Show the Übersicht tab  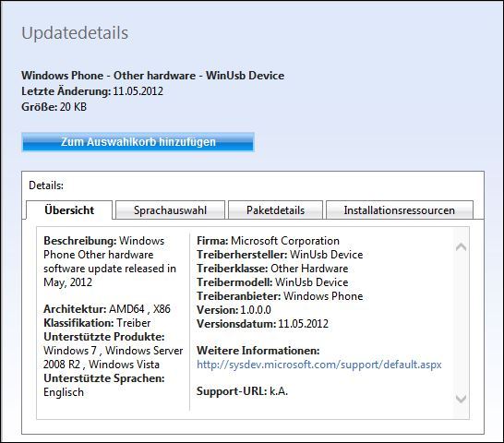[x=69, y=210]
